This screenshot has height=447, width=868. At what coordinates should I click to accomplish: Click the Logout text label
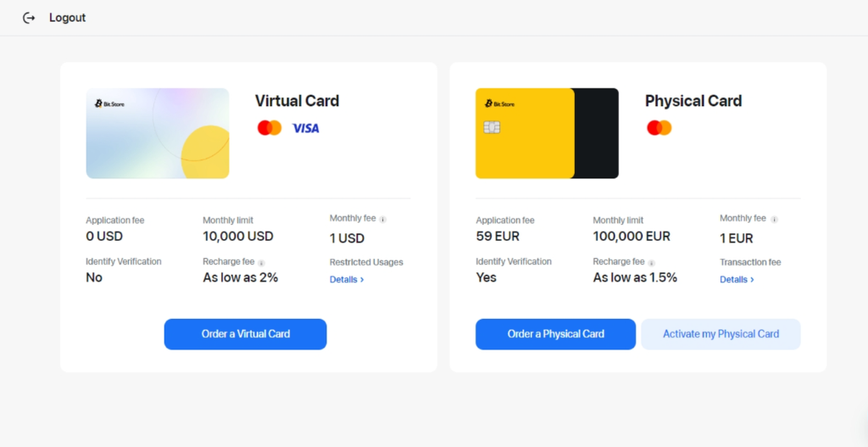pos(67,18)
